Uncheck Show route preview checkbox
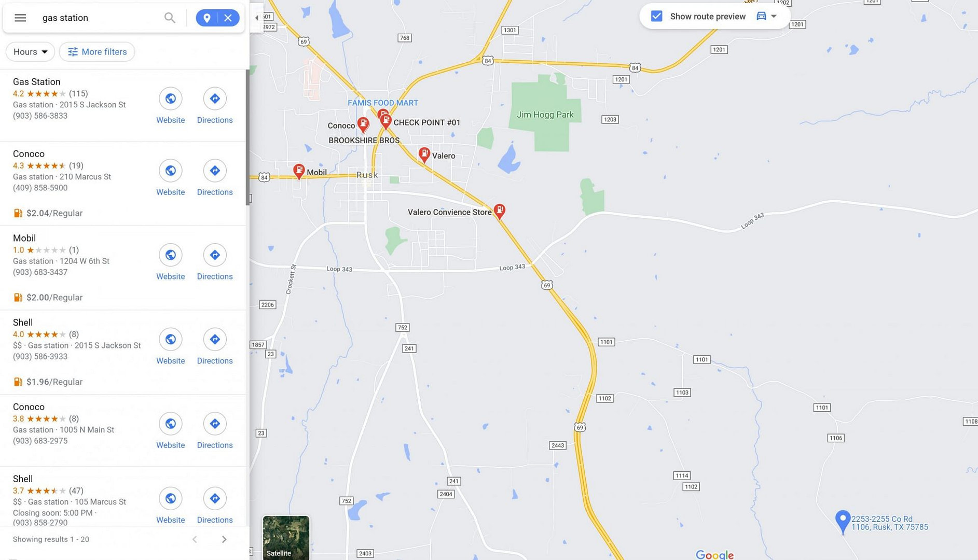 [x=656, y=16]
